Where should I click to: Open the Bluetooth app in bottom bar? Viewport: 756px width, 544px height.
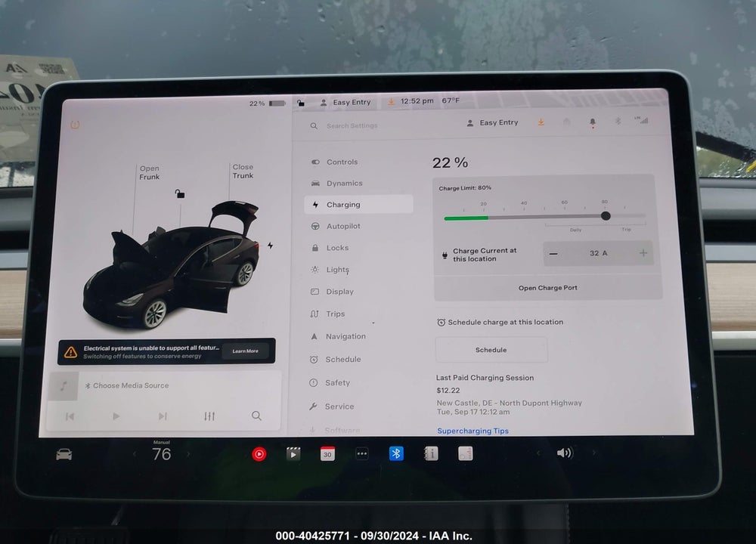coord(396,453)
